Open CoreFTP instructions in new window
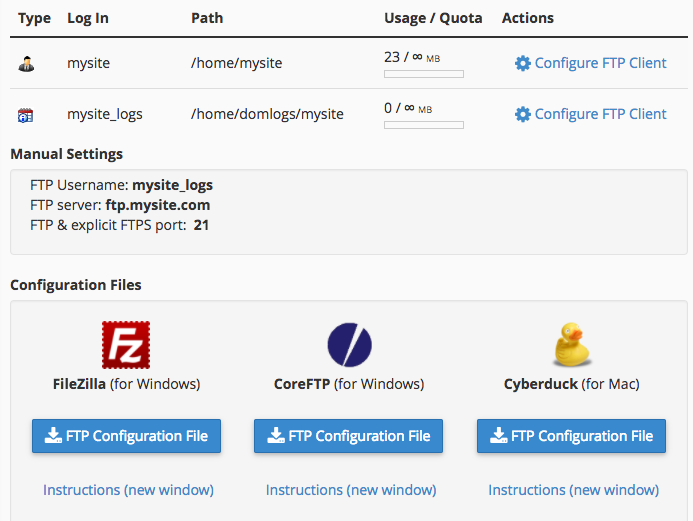This screenshot has height=521, width=693. tap(351, 490)
